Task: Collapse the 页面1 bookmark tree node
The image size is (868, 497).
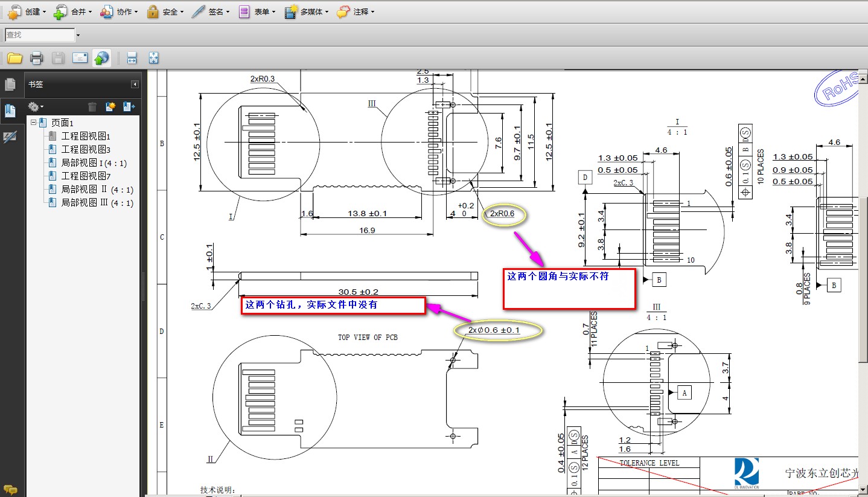Action: [x=34, y=123]
